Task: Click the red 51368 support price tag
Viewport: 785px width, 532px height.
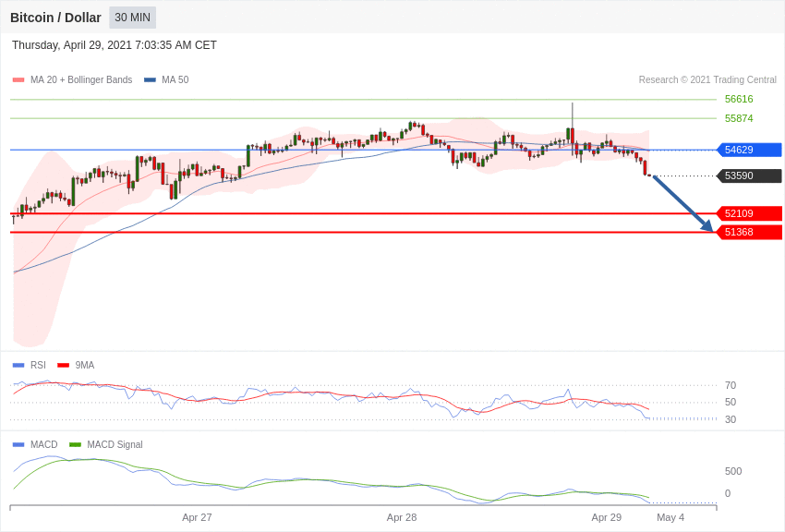Action: 750,232
